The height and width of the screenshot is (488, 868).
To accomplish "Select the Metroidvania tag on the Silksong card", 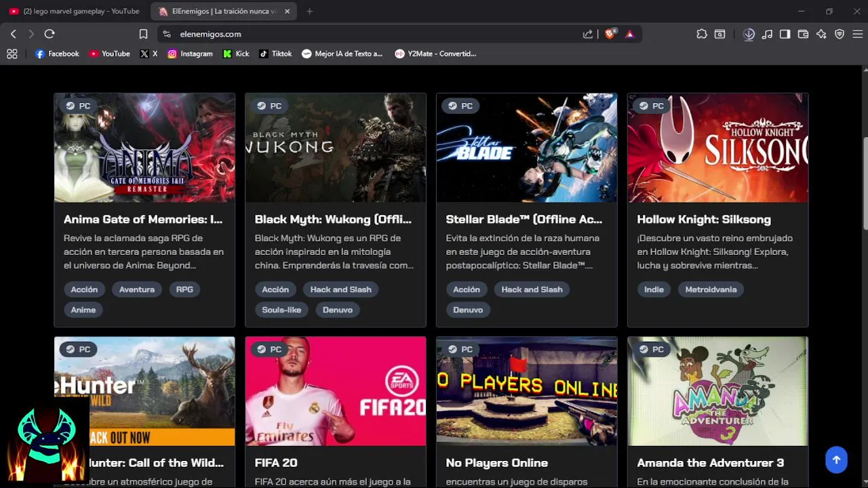I will (711, 289).
